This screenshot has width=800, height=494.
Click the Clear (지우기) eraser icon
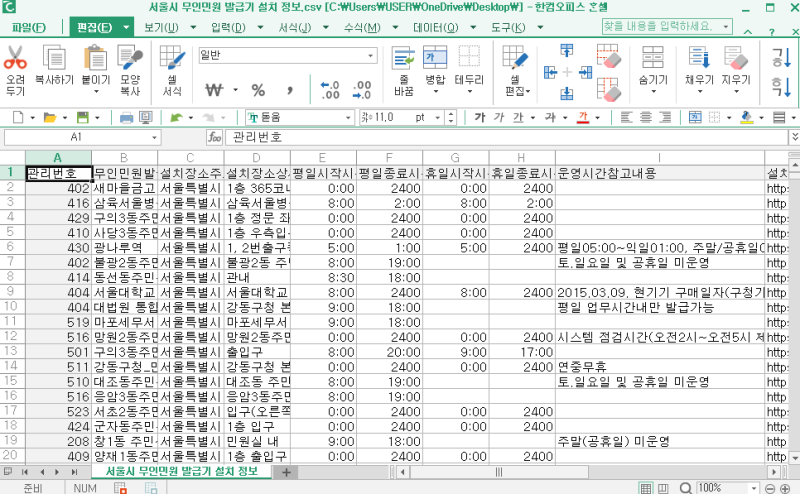[735, 58]
